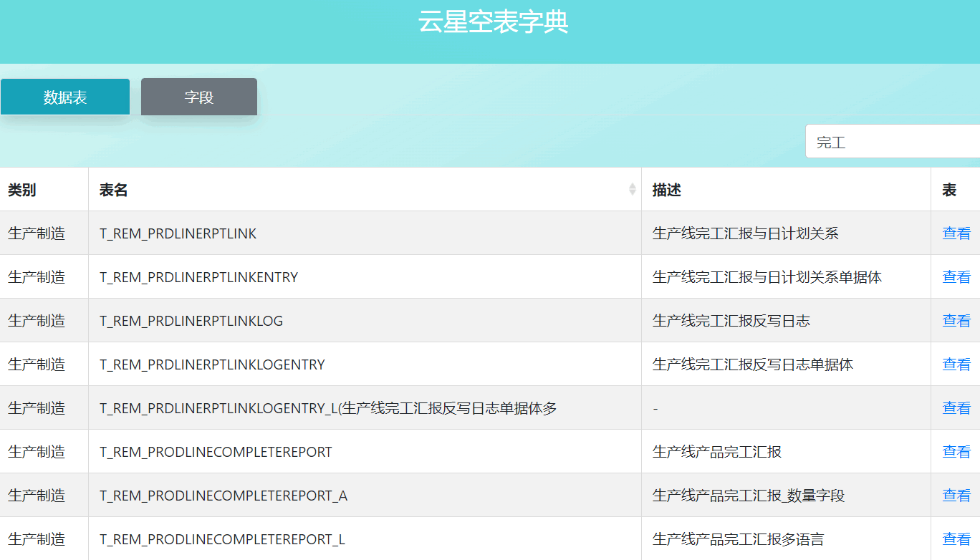Click the description 生产线完工汇报反写日志
The height and width of the screenshot is (560, 980).
coord(731,321)
